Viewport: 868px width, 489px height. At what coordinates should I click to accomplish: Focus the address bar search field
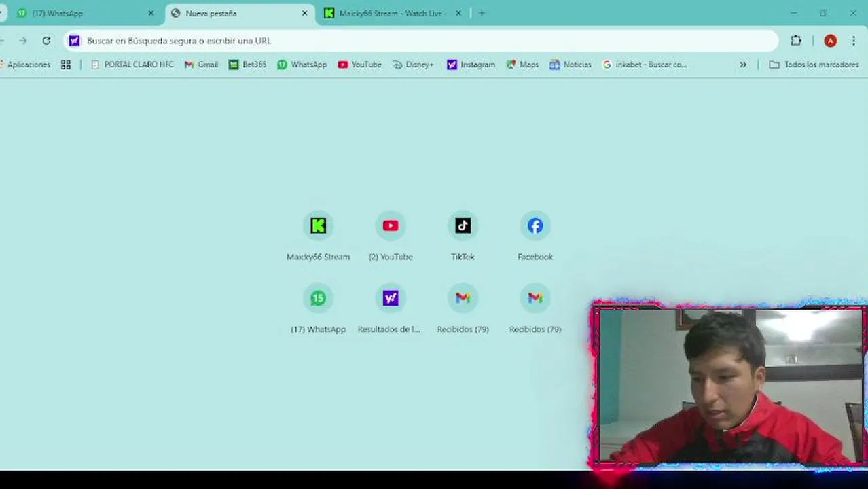(421, 41)
